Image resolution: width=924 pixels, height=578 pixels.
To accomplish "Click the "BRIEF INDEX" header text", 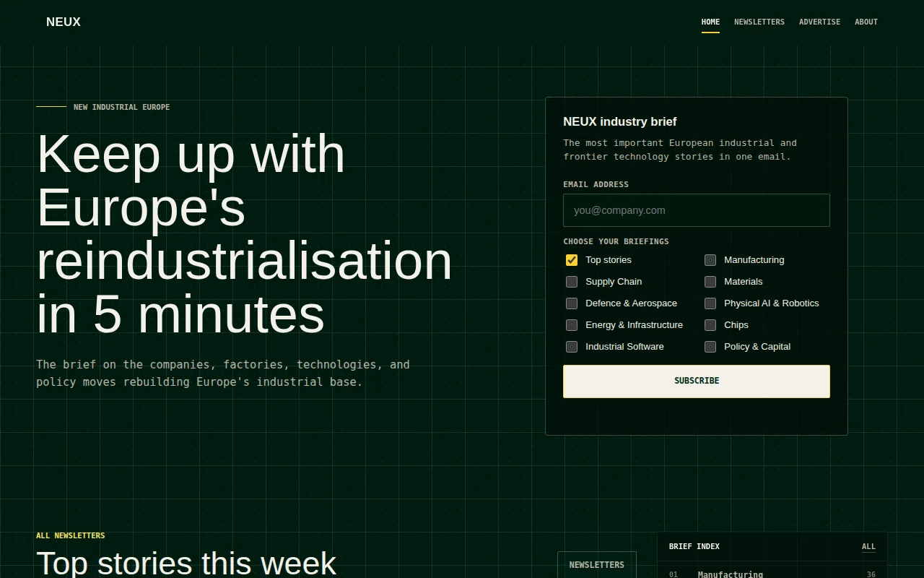I will [x=694, y=546].
